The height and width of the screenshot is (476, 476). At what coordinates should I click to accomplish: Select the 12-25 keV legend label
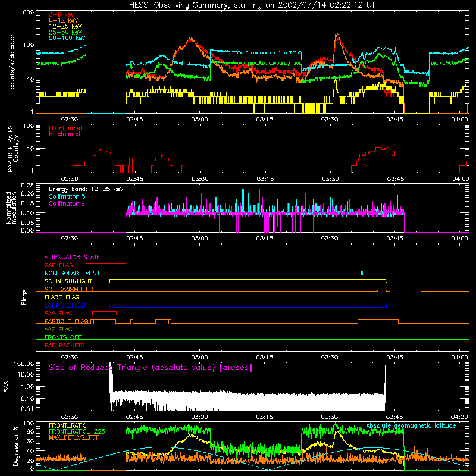[65, 26]
